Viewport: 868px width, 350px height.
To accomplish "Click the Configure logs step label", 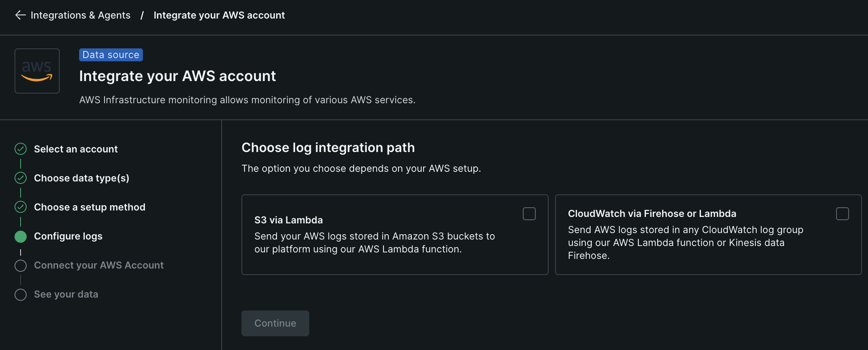I will click(x=68, y=236).
